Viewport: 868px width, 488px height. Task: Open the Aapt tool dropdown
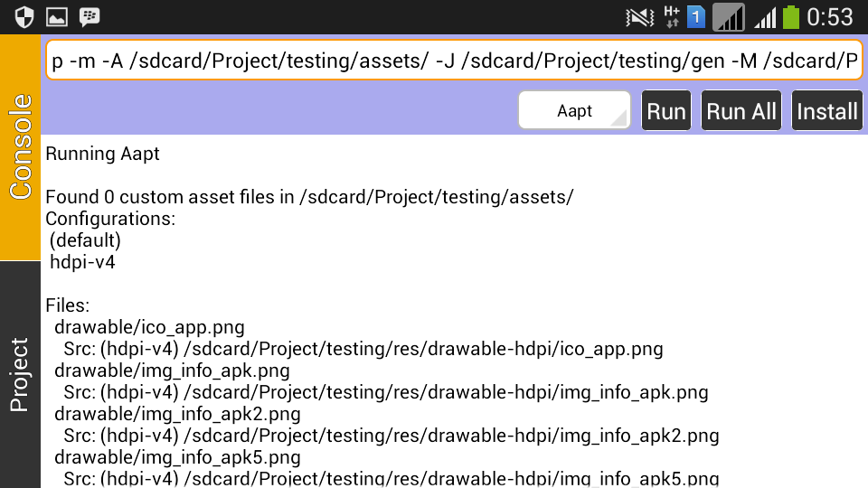575,111
